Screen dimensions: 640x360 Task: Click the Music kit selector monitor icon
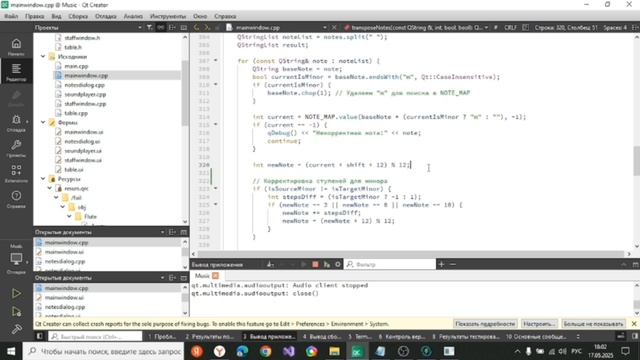(x=16, y=258)
